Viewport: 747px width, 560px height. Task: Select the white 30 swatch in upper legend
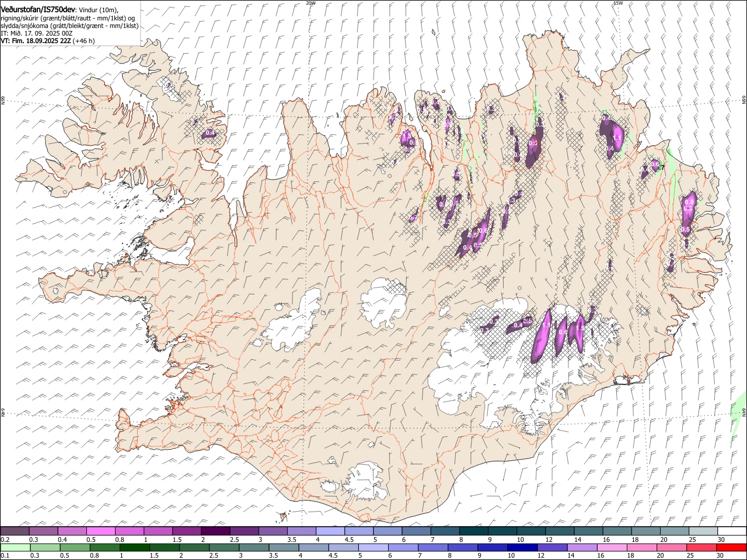click(x=731, y=531)
